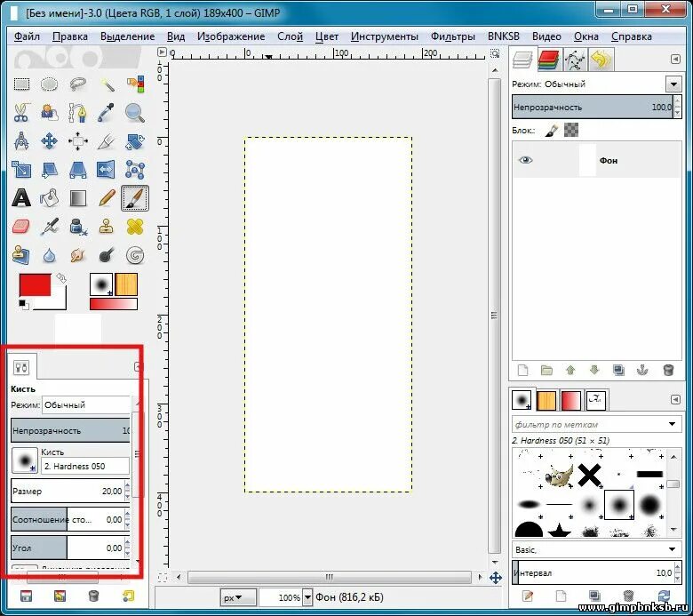Select the Paths tool

(78, 113)
